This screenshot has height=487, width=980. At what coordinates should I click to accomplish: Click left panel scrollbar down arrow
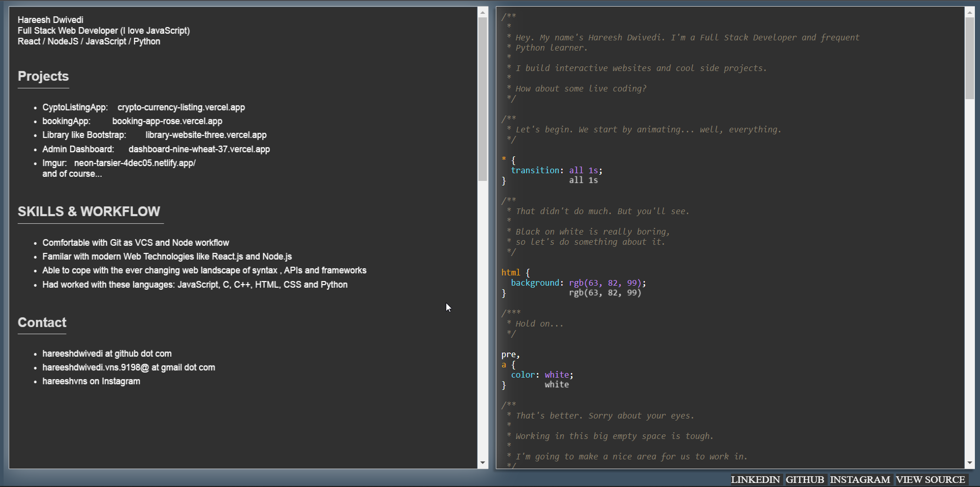(x=483, y=463)
